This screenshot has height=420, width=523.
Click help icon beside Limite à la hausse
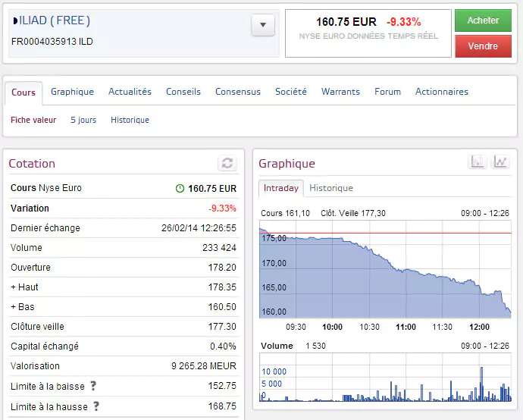click(x=95, y=406)
